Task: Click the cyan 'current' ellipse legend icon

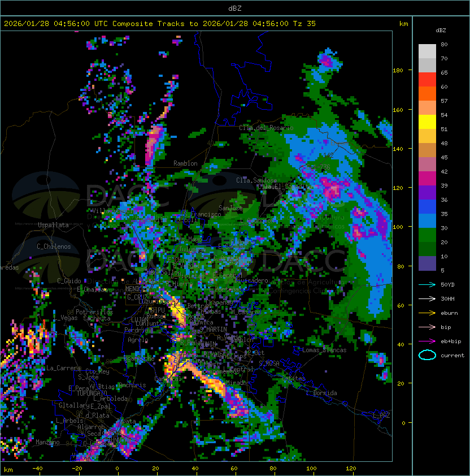Action: (x=427, y=355)
